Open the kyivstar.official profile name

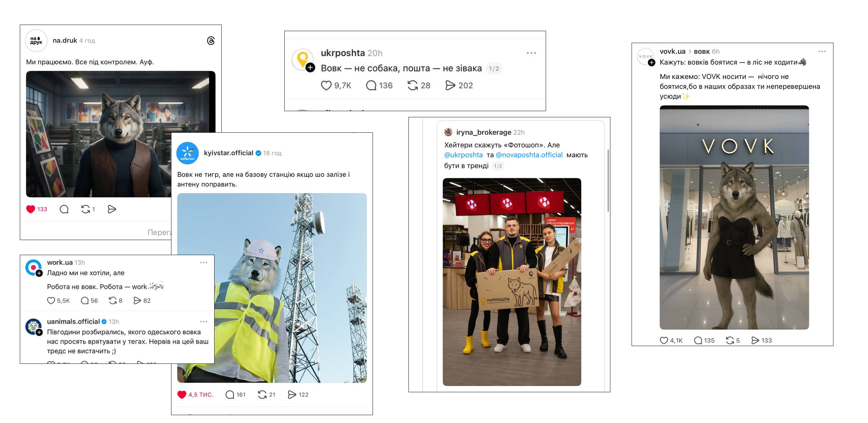pyautogui.click(x=229, y=153)
